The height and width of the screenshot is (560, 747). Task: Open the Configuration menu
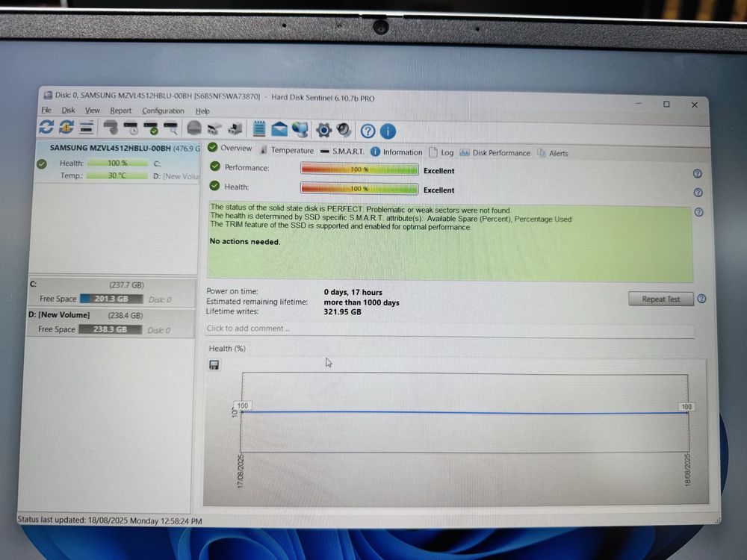[163, 111]
